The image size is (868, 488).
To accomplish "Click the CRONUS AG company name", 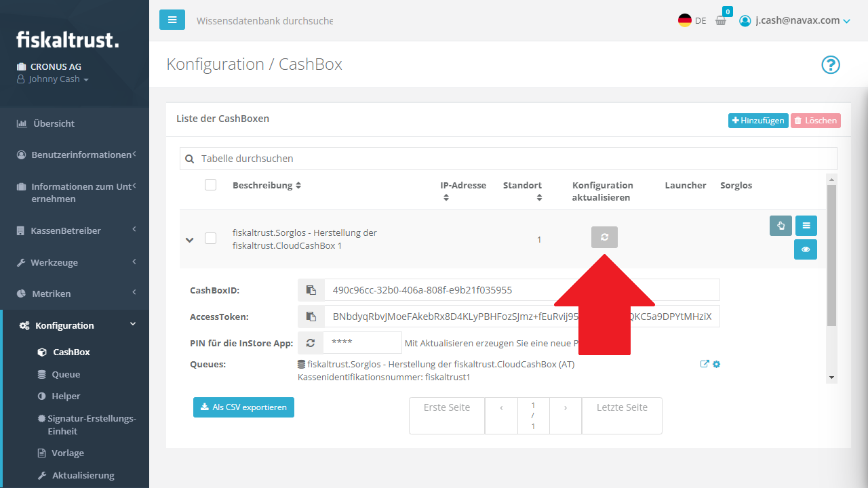I will pos(56,66).
